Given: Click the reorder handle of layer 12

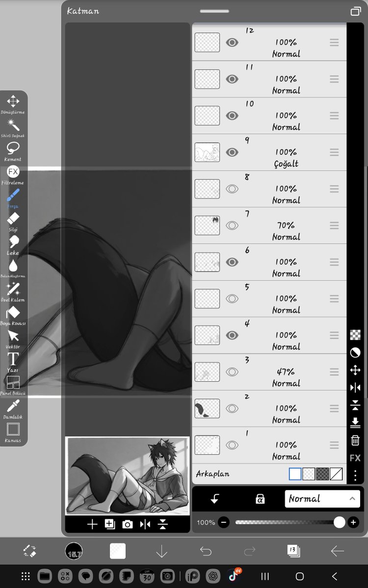Looking at the screenshot, I should click(x=334, y=43).
